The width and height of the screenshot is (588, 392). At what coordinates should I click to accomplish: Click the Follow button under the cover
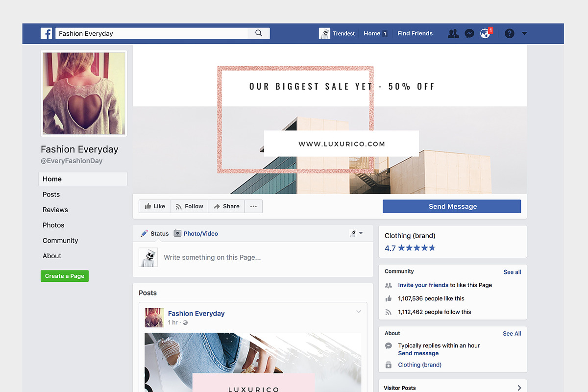pyautogui.click(x=189, y=206)
